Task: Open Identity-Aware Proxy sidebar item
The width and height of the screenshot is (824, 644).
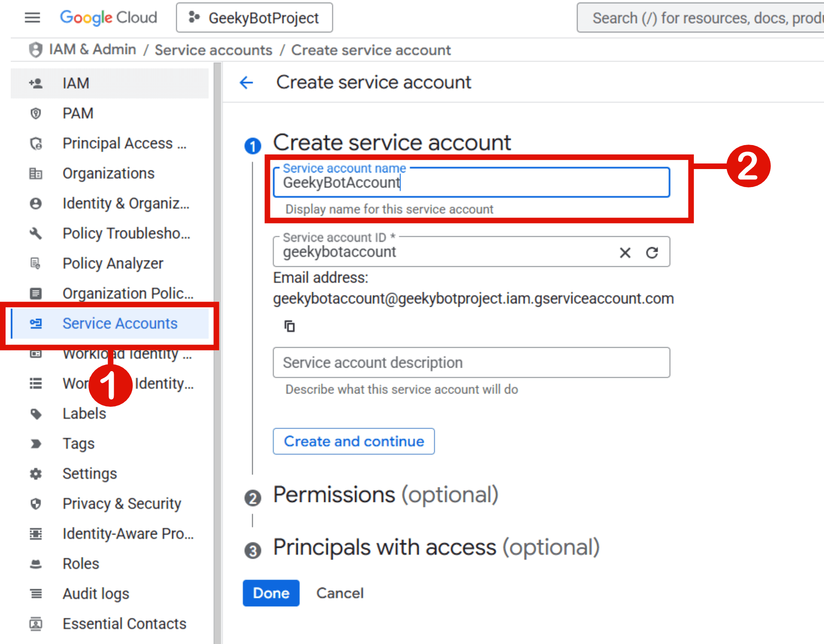Action: pyautogui.click(x=109, y=534)
